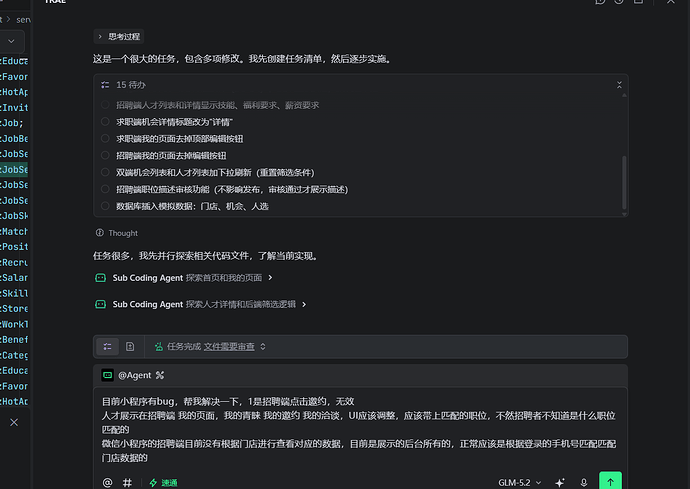Toggle todo 招聘端人才列表和详情显示技能
690x489 pixels.
pos(105,105)
